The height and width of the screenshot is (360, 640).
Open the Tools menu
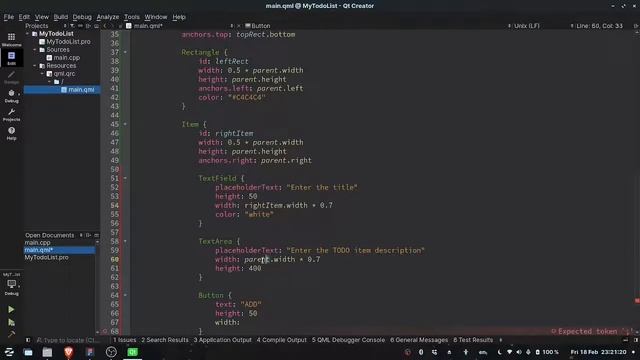(x=132, y=17)
